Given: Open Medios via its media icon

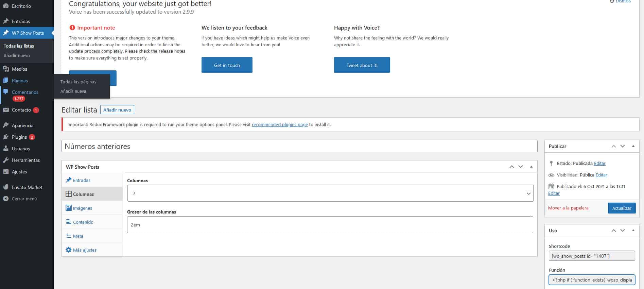Looking at the screenshot, I should pyautogui.click(x=6, y=69).
